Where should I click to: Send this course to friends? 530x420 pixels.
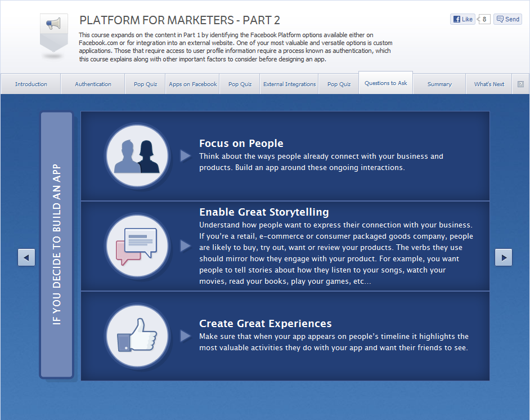pyautogui.click(x=507, y=19)
